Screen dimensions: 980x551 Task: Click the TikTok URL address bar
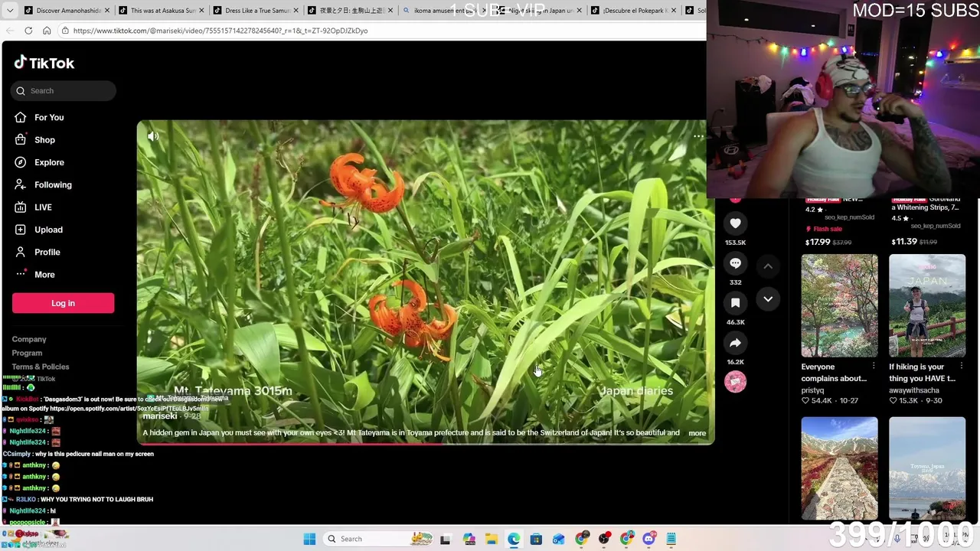(381, 31)
